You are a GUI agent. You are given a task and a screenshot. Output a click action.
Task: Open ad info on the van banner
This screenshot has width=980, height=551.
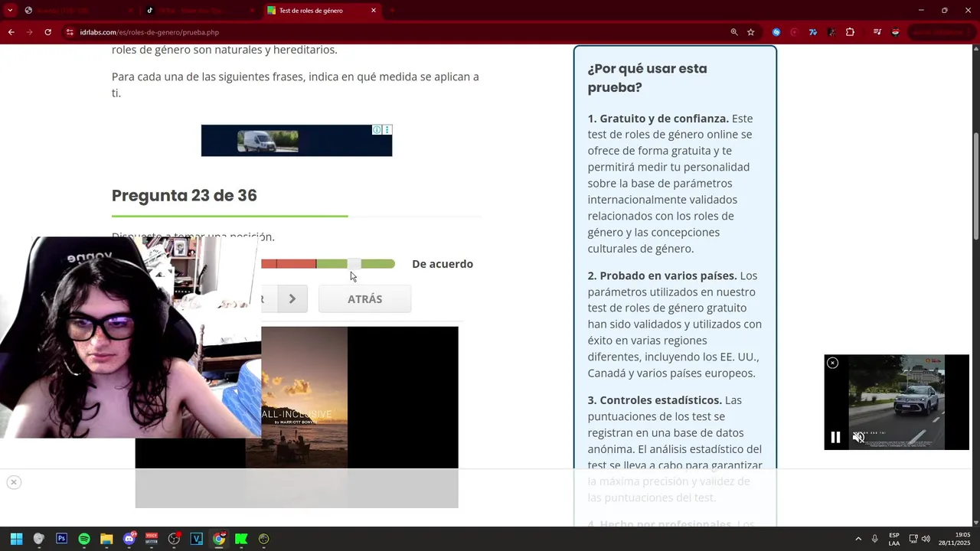tap(377, 130)
